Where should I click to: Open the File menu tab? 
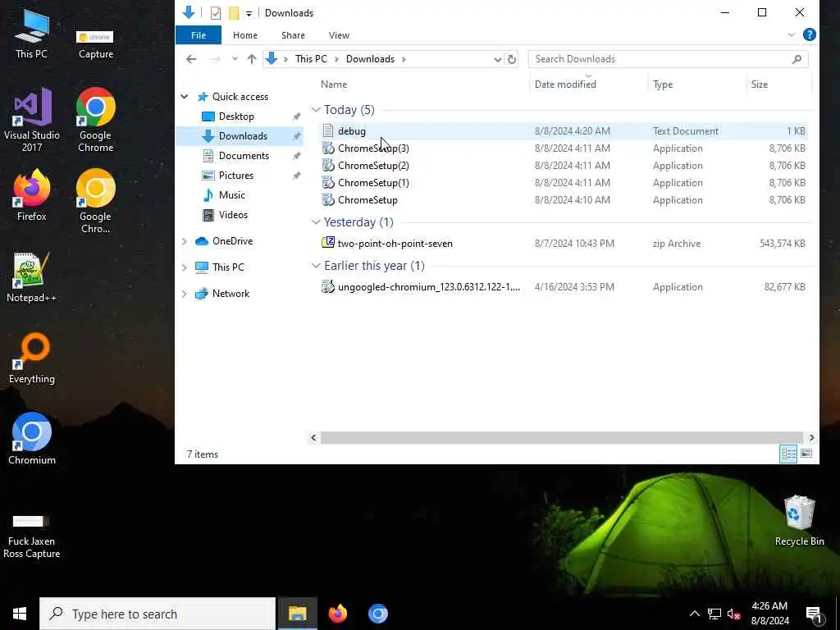199,34
